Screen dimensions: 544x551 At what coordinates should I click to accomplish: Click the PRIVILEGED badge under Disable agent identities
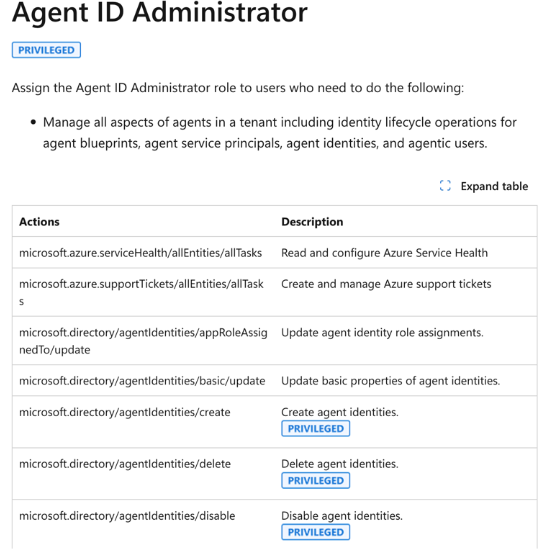[315, 532]
